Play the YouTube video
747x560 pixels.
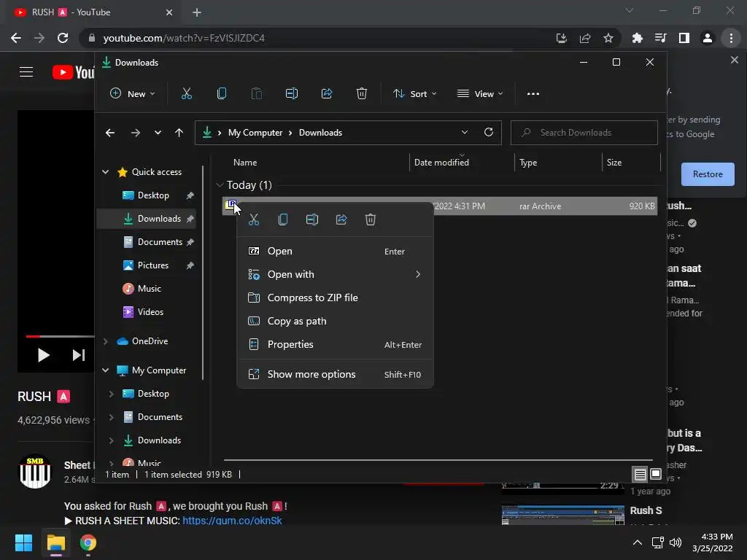pyautogui.click(x=43, y=355)
